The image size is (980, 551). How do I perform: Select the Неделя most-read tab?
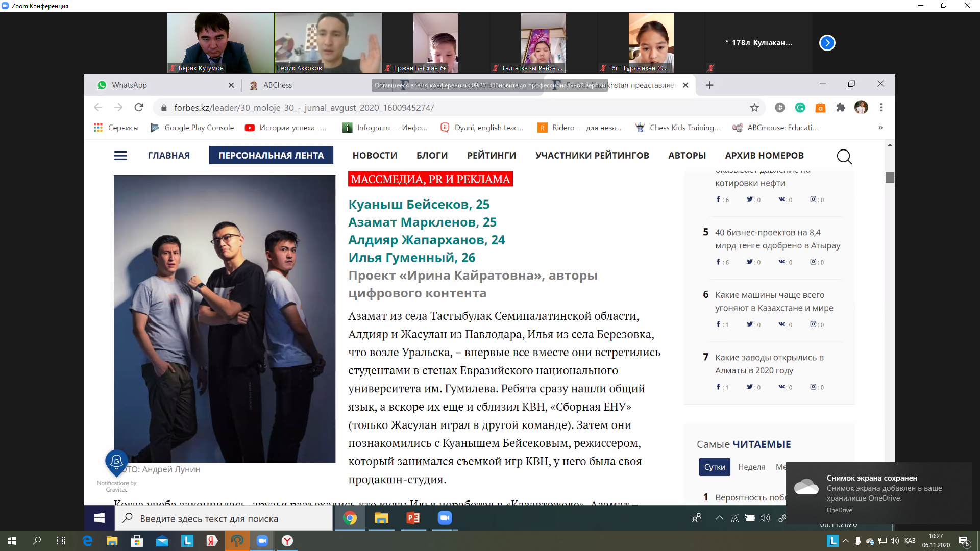click(751, 467)
